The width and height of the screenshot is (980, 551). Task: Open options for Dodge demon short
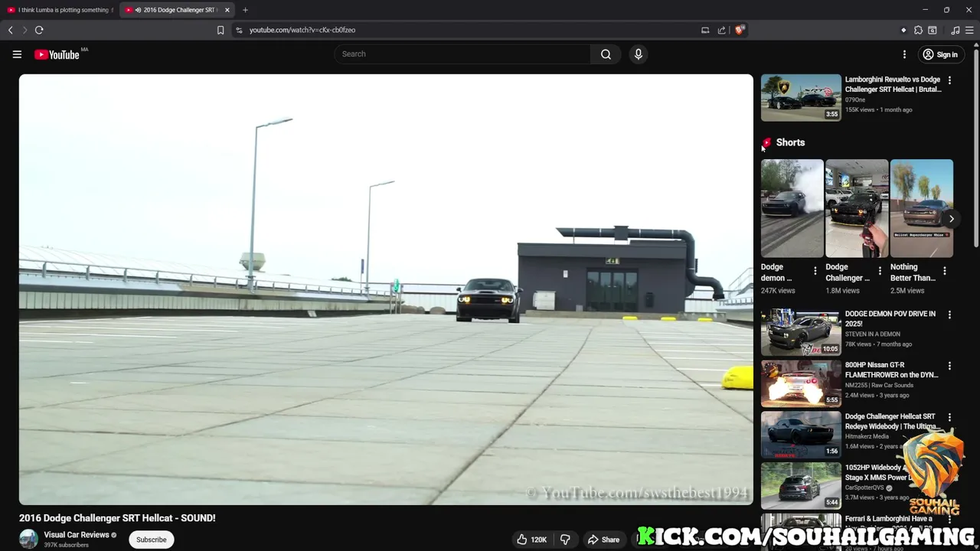coord(815,271)
